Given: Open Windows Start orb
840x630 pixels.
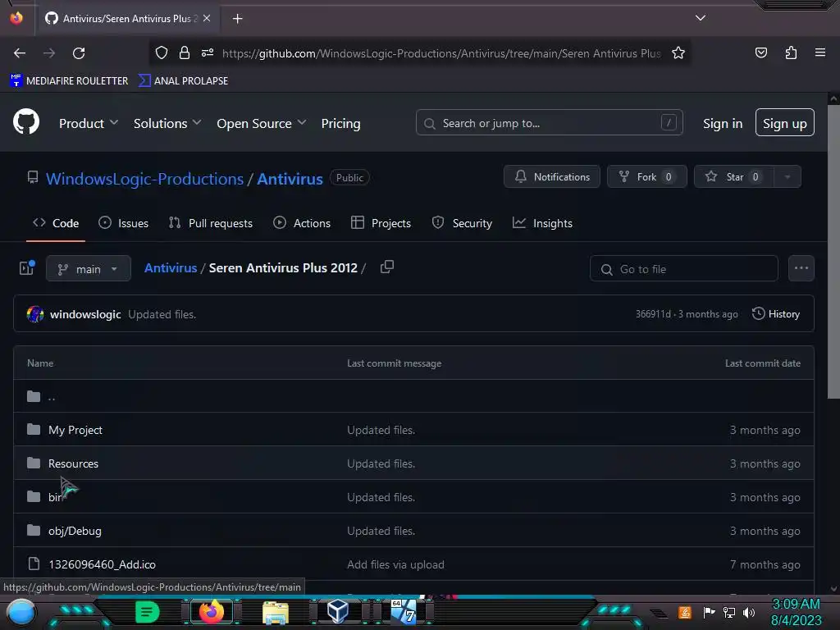Looking at the screenshot, I should click(21, 612).
